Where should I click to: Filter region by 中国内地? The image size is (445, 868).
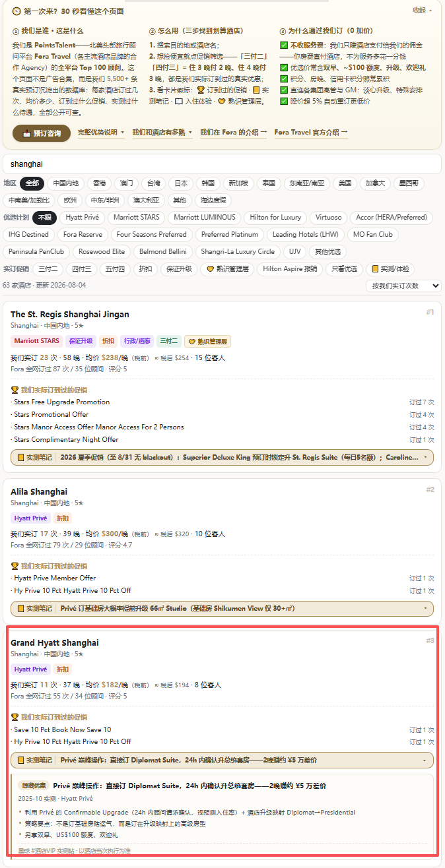point(66,183)
